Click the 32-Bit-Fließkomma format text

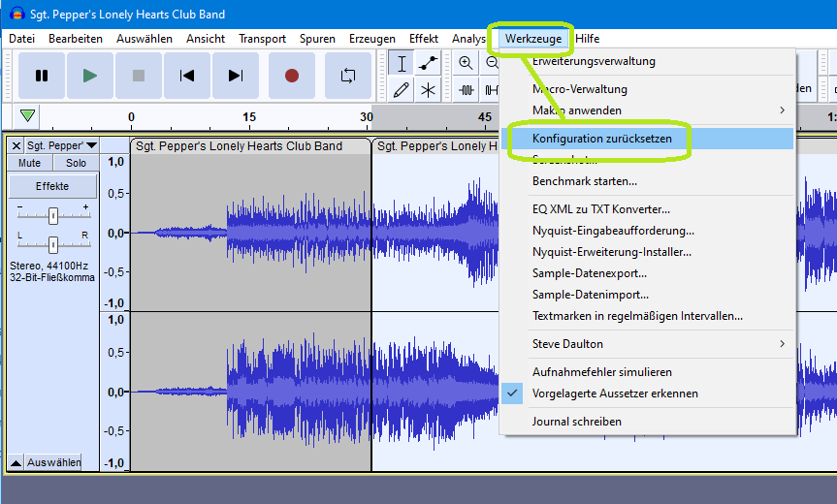tap(52, 277)
